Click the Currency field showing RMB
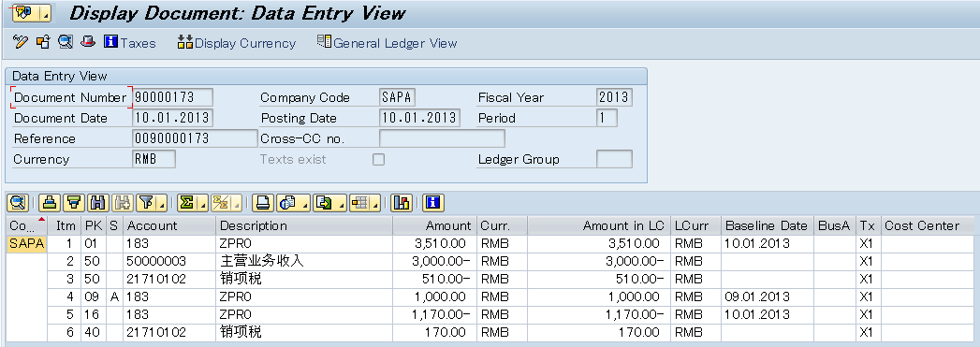980x347 pixels. click(154, 159)
